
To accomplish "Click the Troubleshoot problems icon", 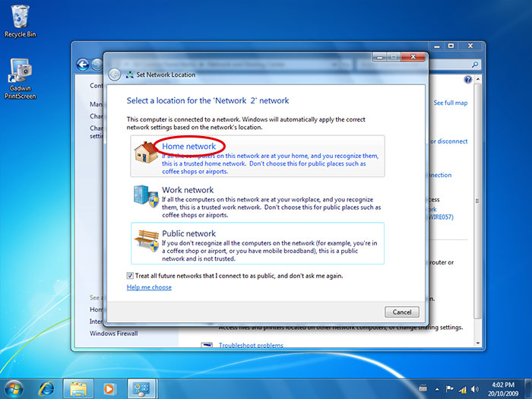I will 207,345.
